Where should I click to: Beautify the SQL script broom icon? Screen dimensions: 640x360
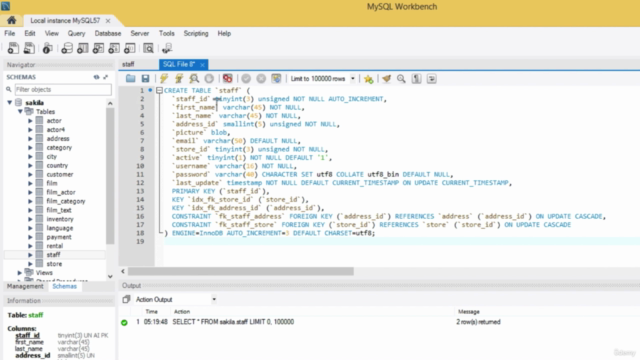pyautogui.click(x=387, y=78)
